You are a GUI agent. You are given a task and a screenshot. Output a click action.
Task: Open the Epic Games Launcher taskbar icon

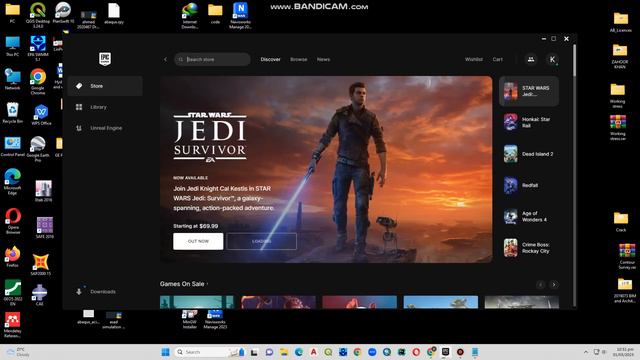click(445, 352)
